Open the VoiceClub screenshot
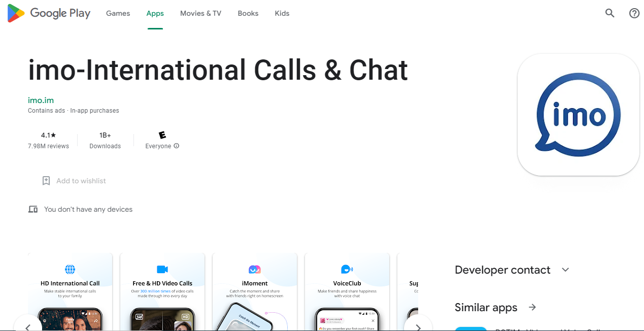Screen dimensions: 644x331 click(x=347, y=292)
